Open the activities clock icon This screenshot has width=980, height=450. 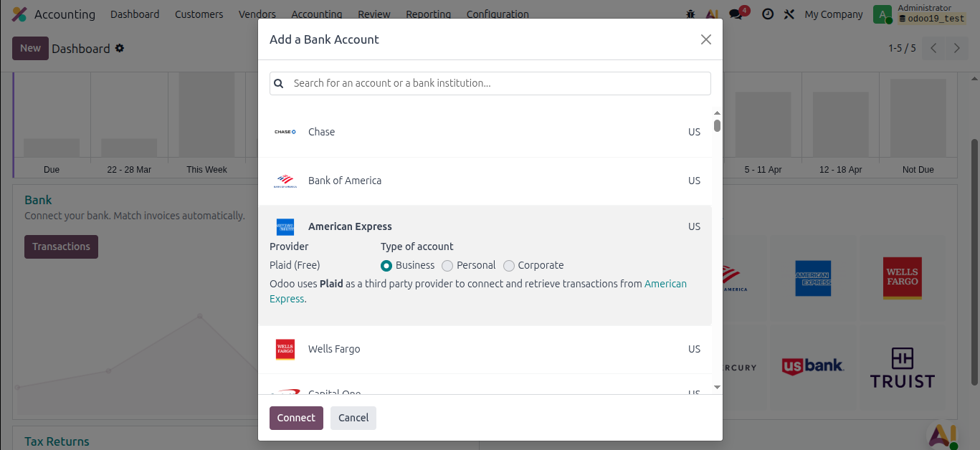coord(768,14)
